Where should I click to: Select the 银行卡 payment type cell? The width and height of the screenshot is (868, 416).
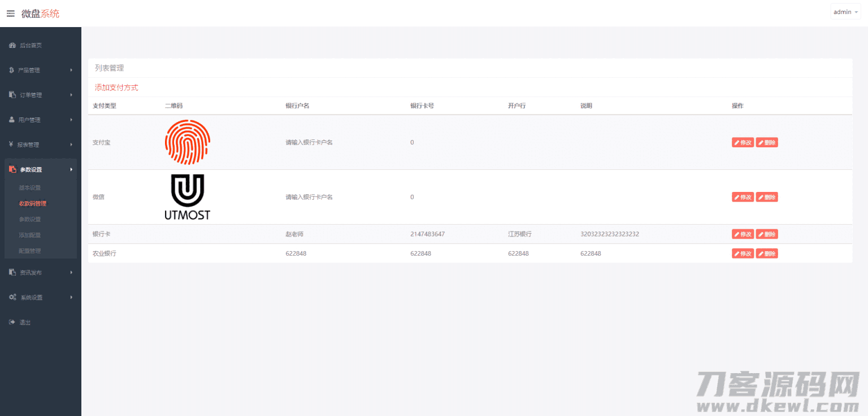tap(101, 234)
